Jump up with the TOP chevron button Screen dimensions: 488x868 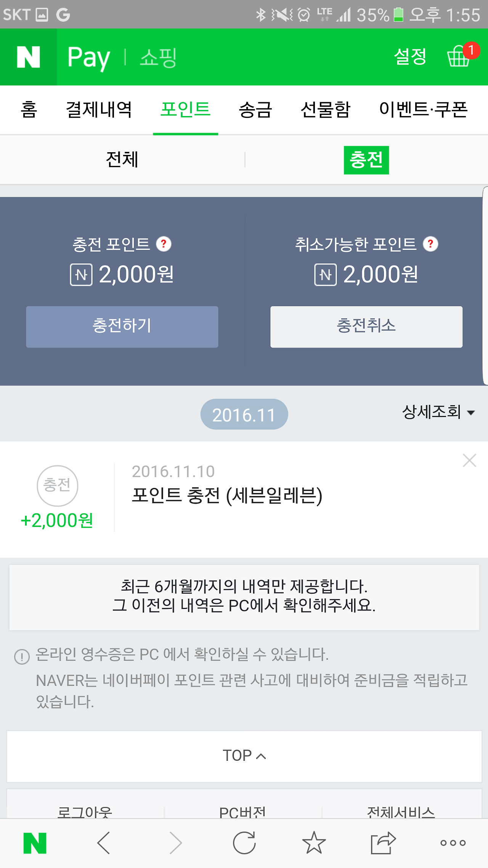[x=244, y=756]
